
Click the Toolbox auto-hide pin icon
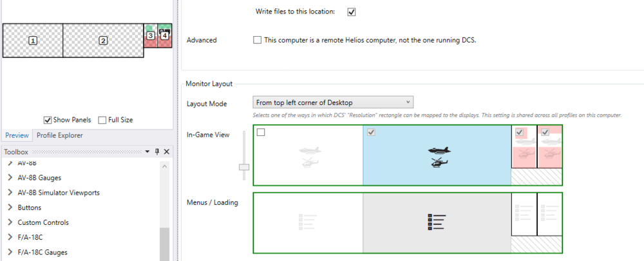pos(156,151)
